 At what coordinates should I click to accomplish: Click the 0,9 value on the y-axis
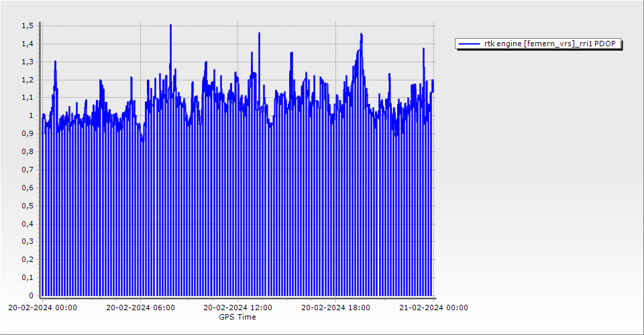(x=27, y=133)
